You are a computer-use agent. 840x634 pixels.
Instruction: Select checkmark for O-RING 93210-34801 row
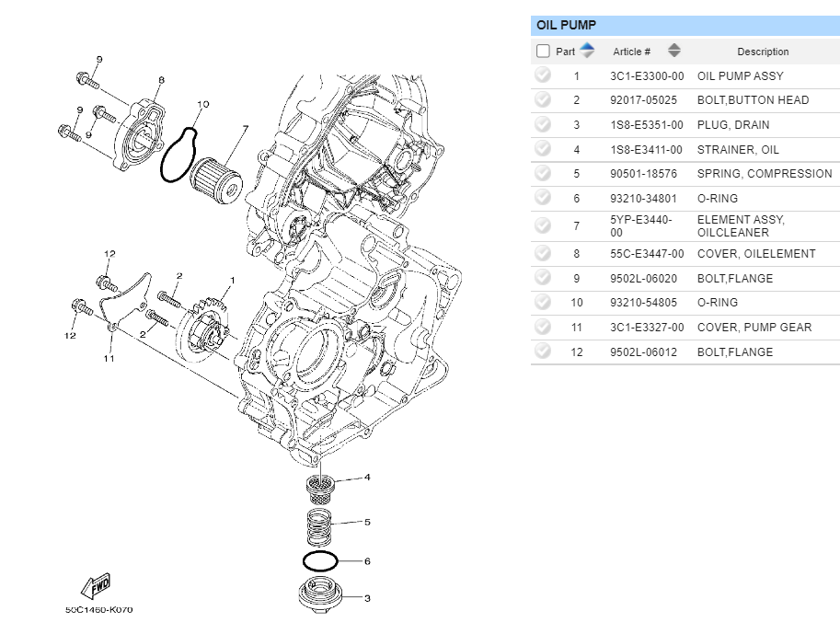point(543,197)
